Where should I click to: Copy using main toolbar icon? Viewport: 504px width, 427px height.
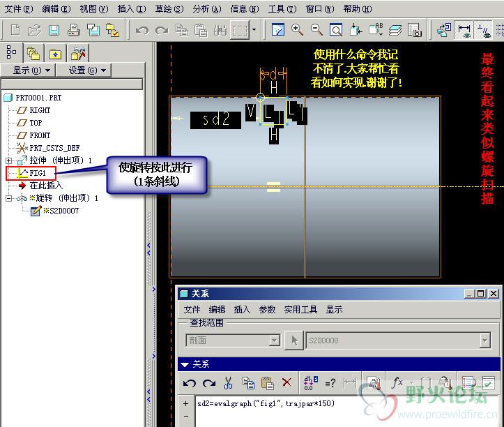coord(182,31)
